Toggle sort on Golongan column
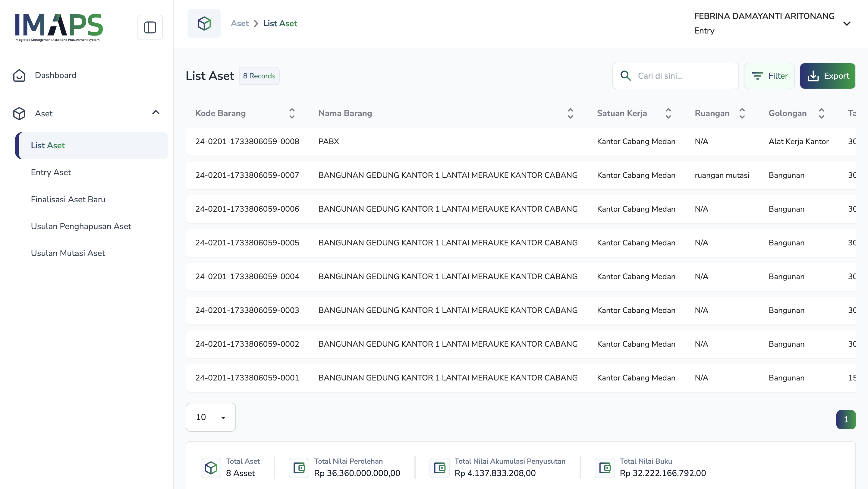Screen dimensions: 868x489 click(821, 113)
